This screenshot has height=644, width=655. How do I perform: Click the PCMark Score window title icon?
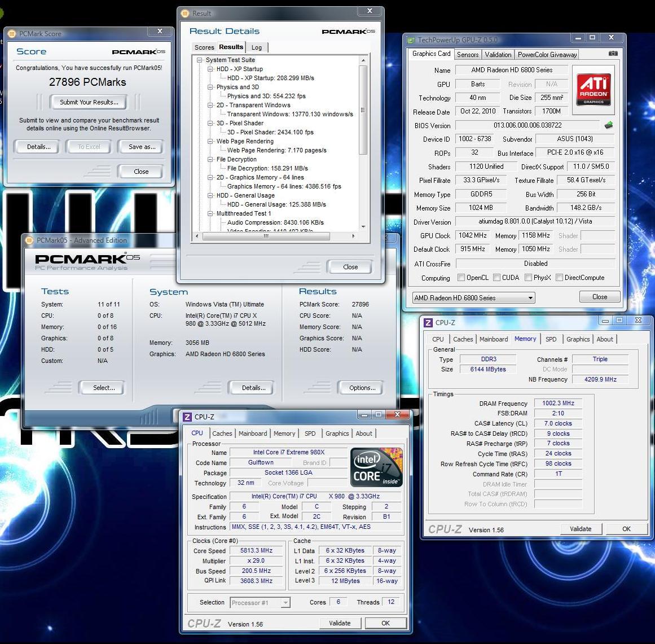pos(12,34)
